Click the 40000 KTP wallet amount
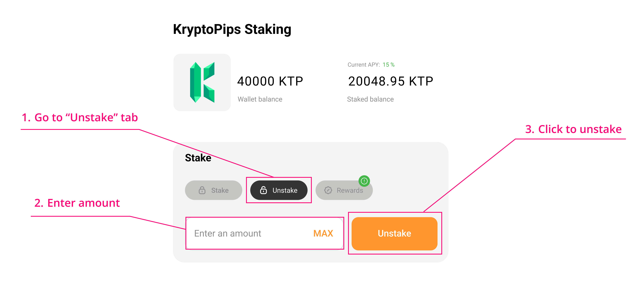This screenshot has width=644, height=284. tap(270, 81)
